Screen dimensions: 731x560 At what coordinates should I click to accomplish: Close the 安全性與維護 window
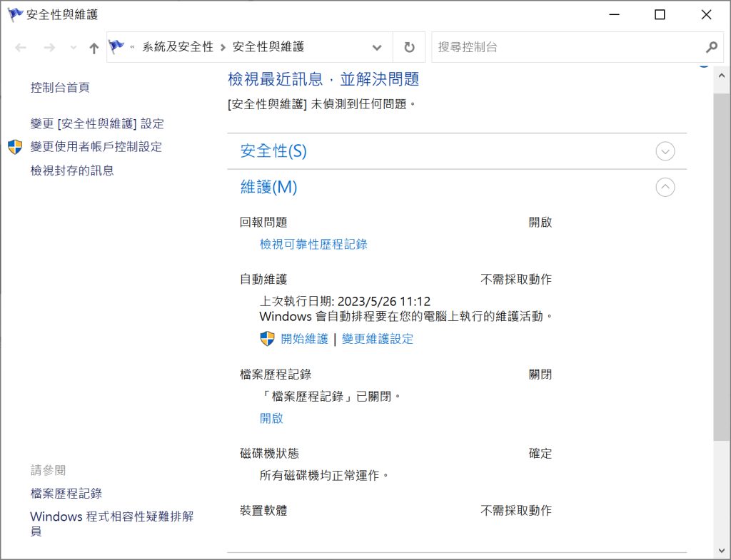point(706,14)
